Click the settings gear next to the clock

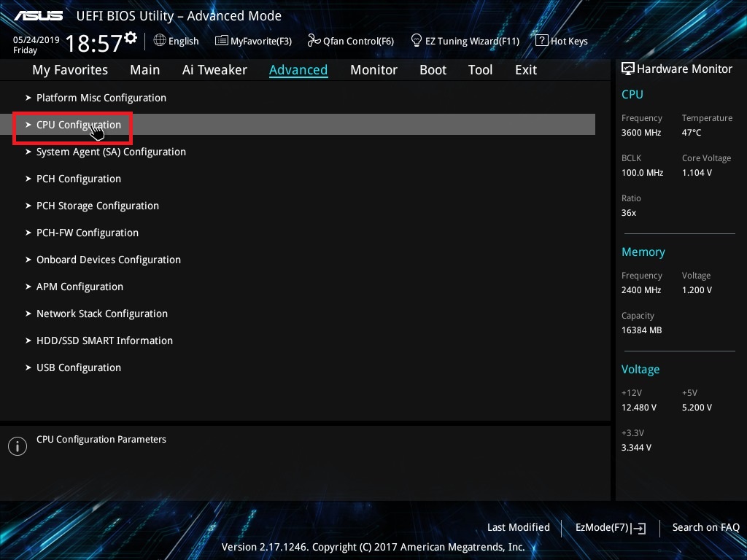[x=131, y=37]
